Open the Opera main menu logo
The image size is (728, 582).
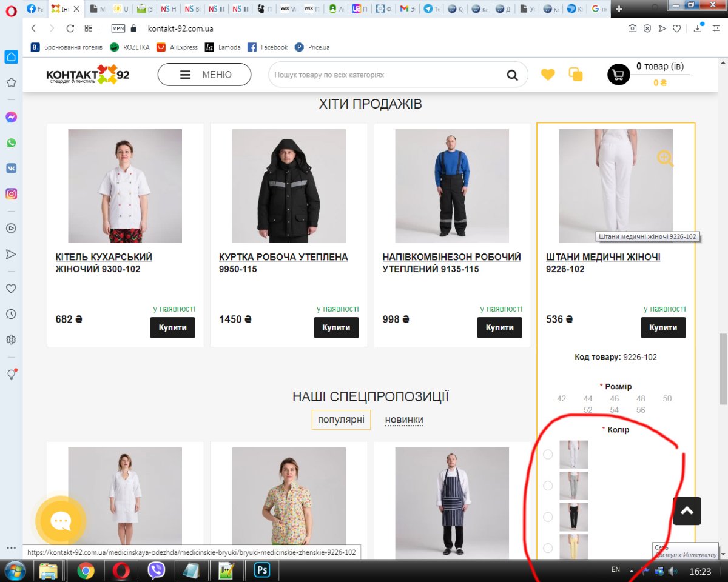click(x=10, y=10)
